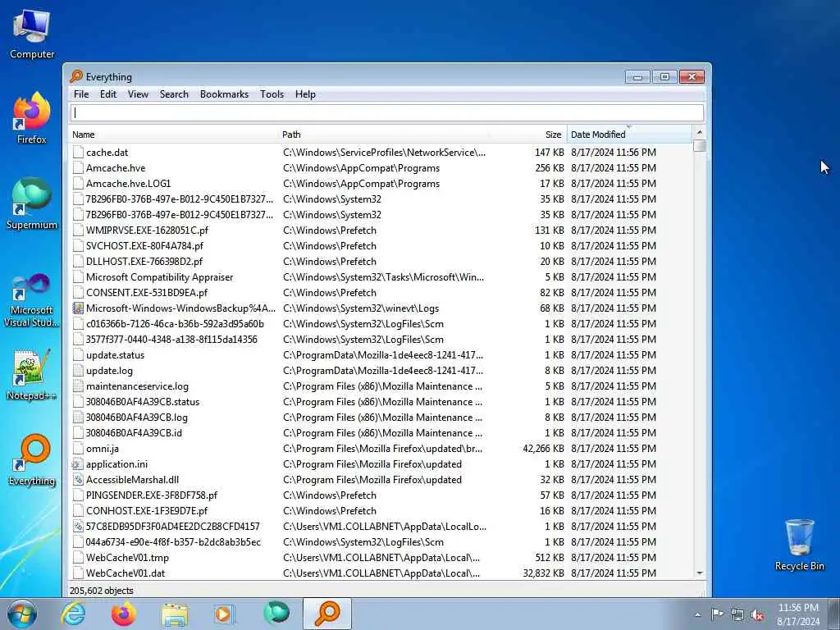Screen dimensions: 840x630
Task: Click the 205,602 objects status bar text
Action: [101, 591]
